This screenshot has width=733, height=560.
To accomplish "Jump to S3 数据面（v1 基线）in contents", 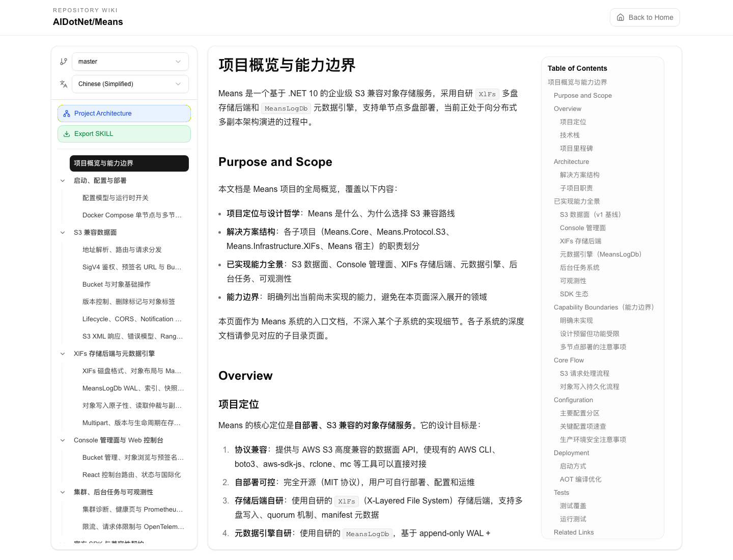I will pos(592,215).
